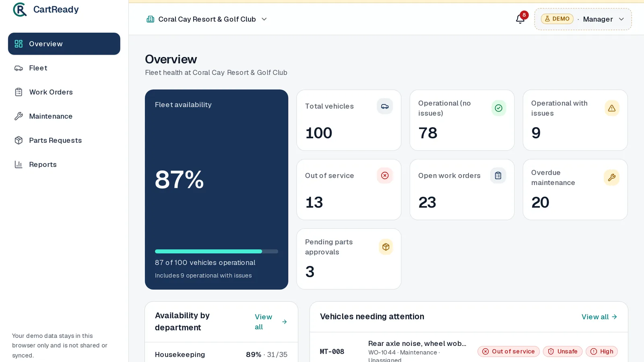Click the High priority tag
Screen dimensions: 644x362
tap(602, 352)
